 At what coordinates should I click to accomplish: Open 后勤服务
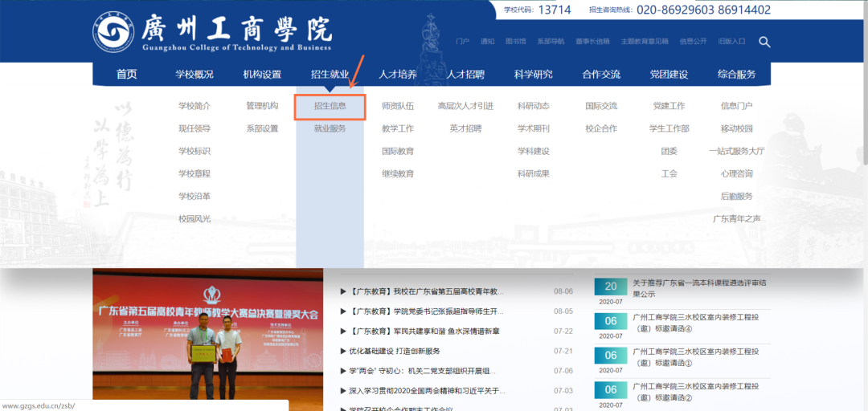(x=736, y=197)
